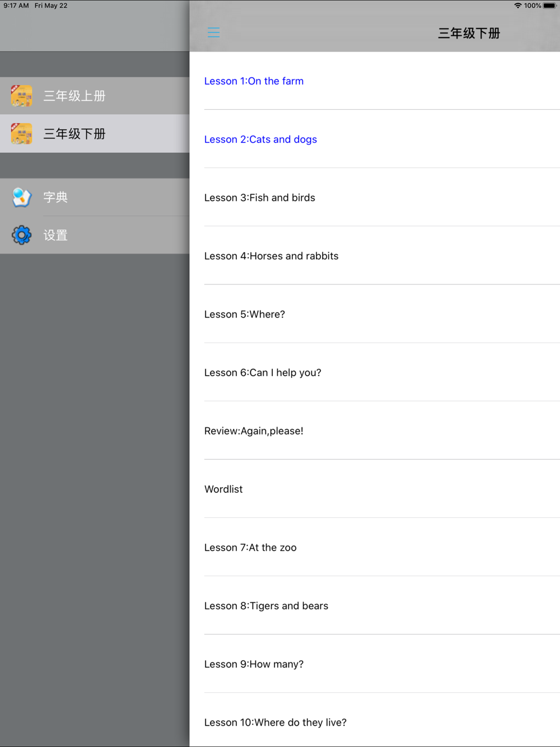Select 三年级上册 in sidebar
Image resolution: width=560 pixels, height=747 pixels.
[95, 96]
